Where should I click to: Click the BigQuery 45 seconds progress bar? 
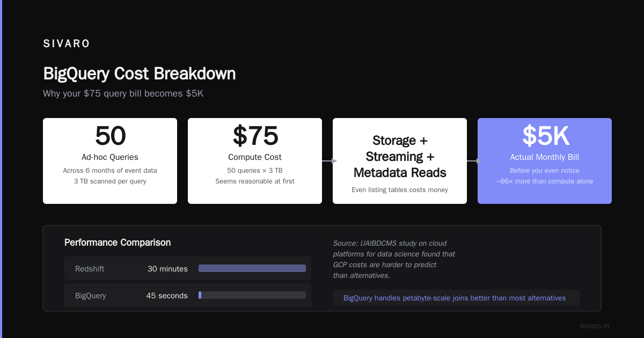tap(252, 295)
